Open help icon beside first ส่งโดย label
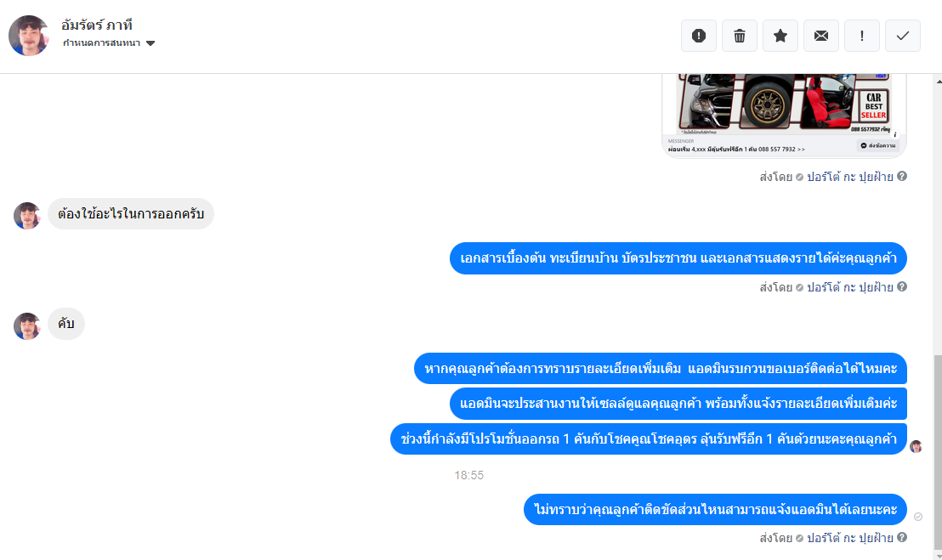The height and width of the screenshot is (560, 942). pos(902,176)
